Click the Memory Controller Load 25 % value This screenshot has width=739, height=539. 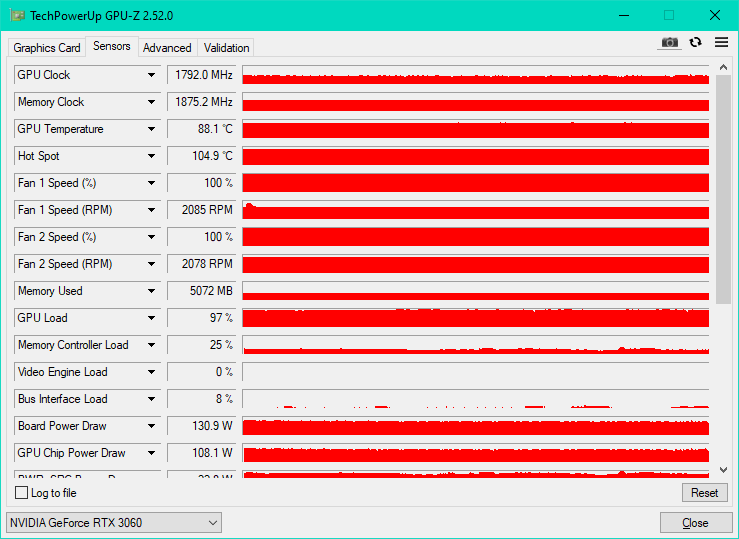[202, 345]
